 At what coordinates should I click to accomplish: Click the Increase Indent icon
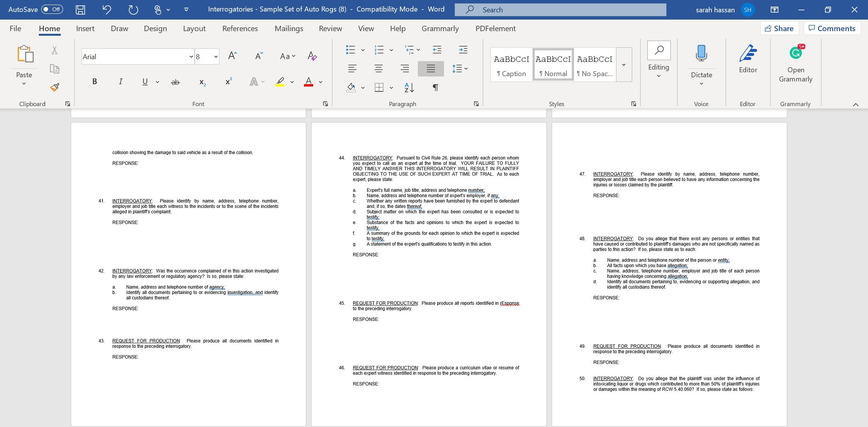[463, 49]
